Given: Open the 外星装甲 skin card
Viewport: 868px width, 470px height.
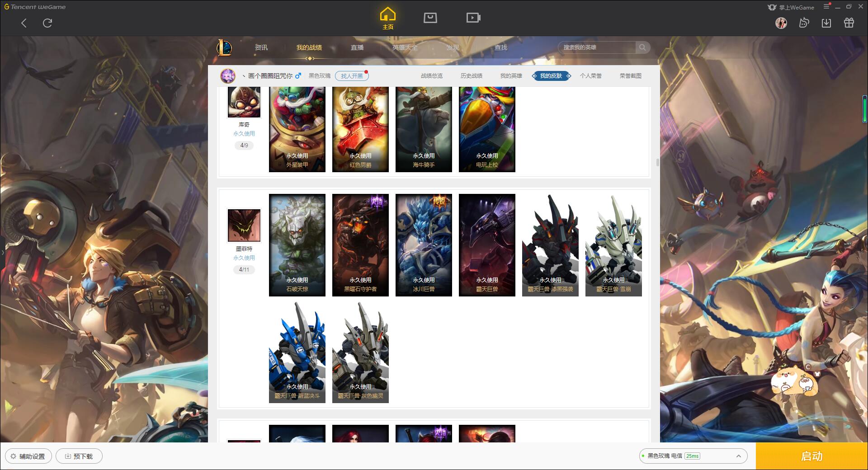Looking at the screenshot, I should click(297, 129).
